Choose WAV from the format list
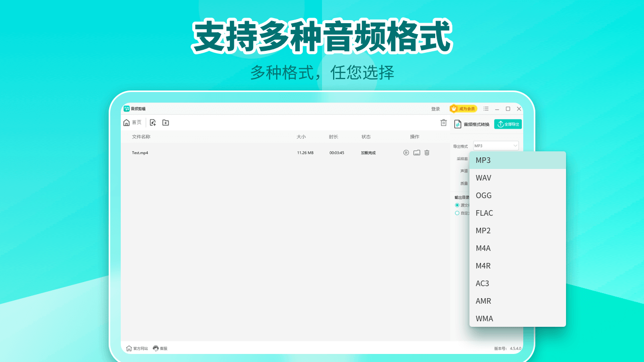Screen dimensions: 644x362 517,178
